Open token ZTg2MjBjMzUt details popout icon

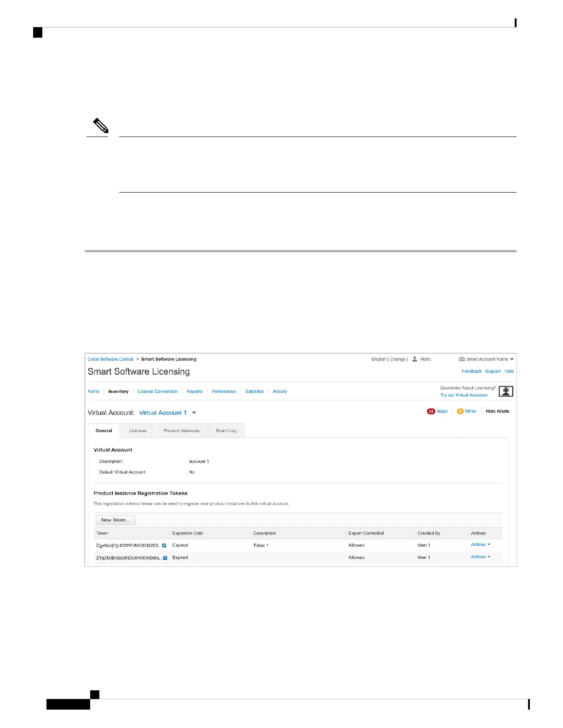[165, 558]
